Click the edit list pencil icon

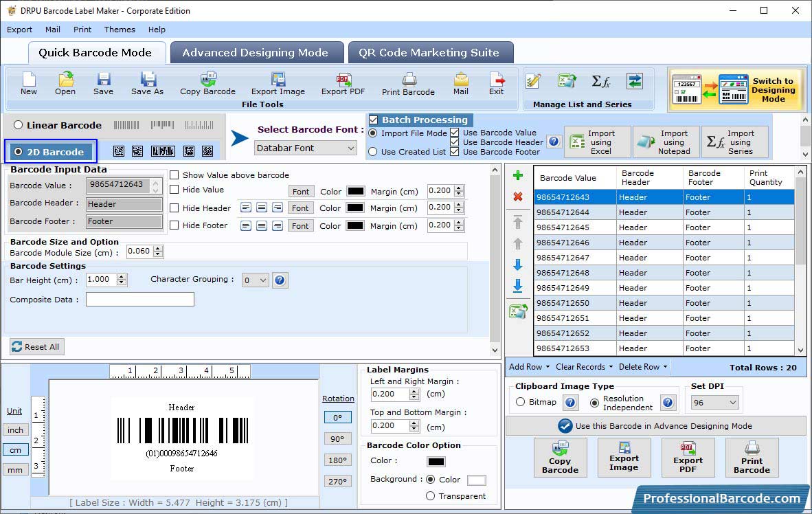pyautogui.click(x=533, y=81)
